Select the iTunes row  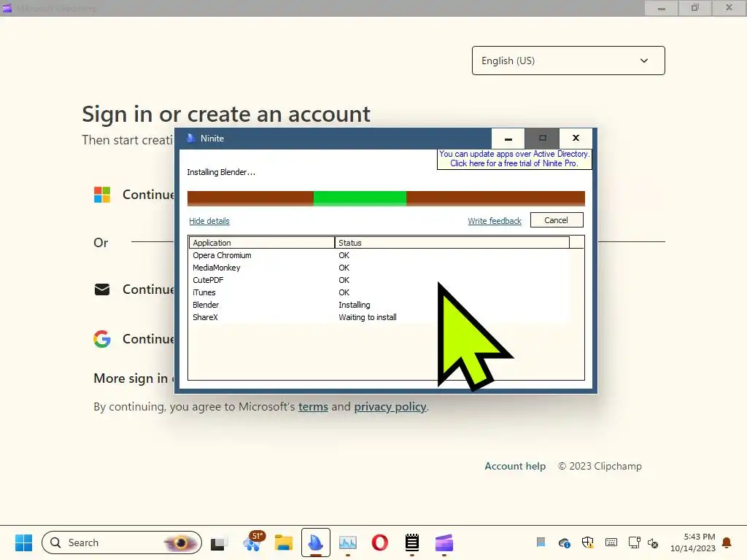(379, 292)
